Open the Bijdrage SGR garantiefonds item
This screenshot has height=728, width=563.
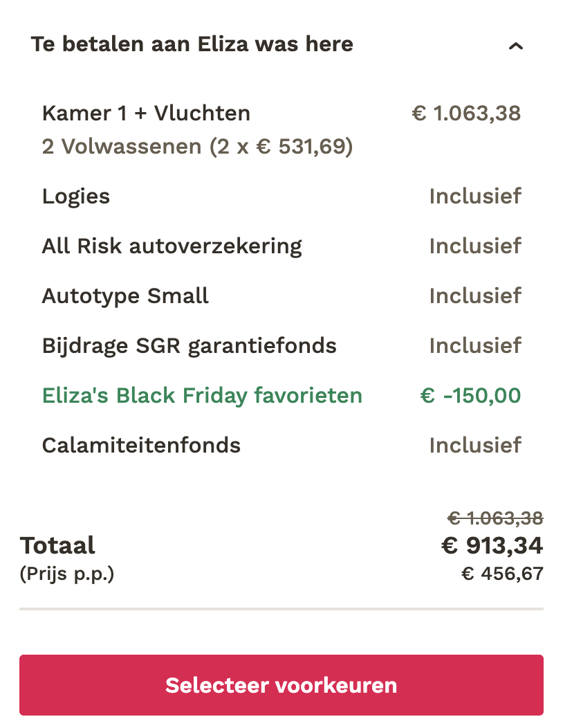(x=189, y=345)
